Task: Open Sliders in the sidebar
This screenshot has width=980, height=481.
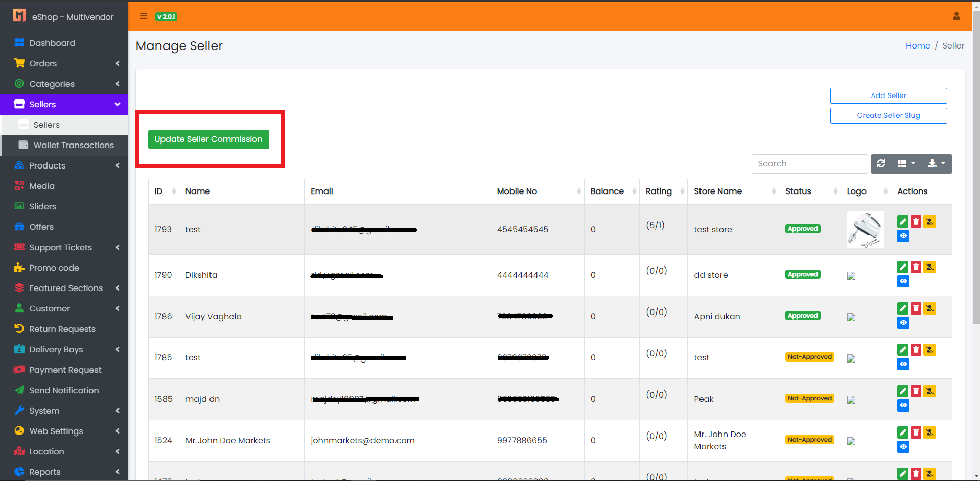Action: [x=64, y=206]
